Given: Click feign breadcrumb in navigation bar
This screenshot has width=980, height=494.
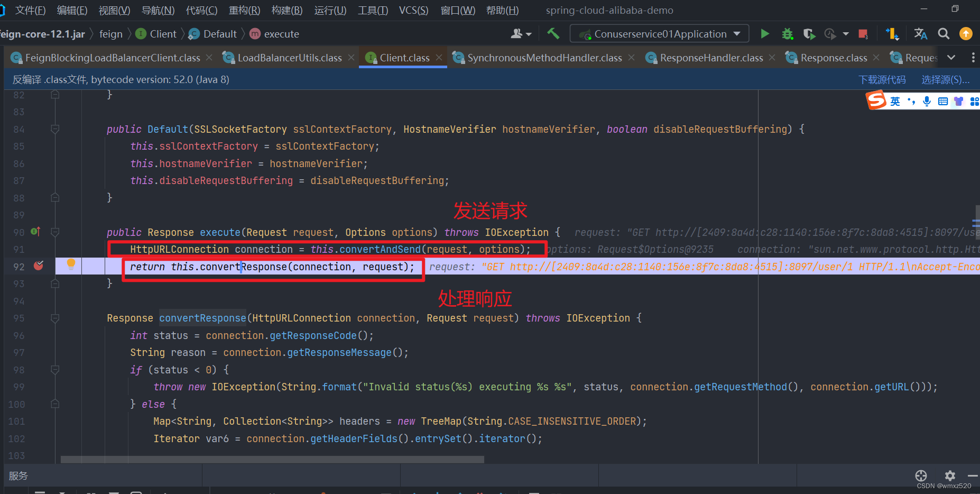Looking at the screenshot, I should coord(110,34).
